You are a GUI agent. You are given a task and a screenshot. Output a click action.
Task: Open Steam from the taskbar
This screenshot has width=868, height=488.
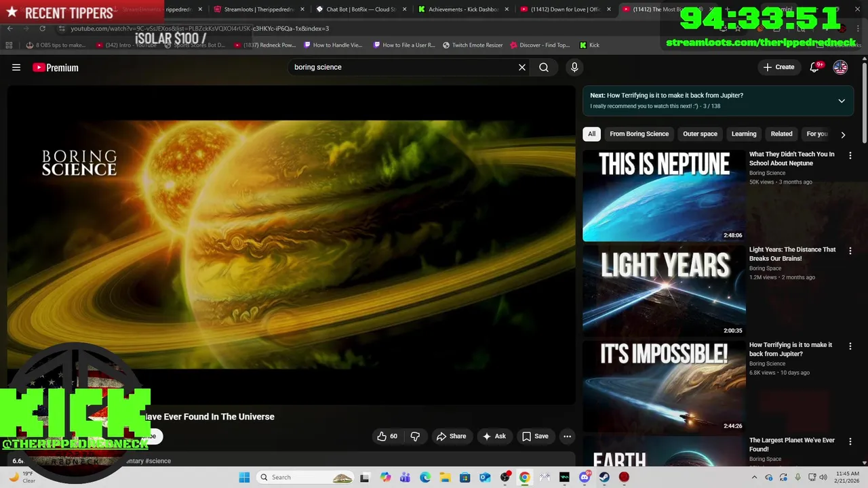click(604, 477)
